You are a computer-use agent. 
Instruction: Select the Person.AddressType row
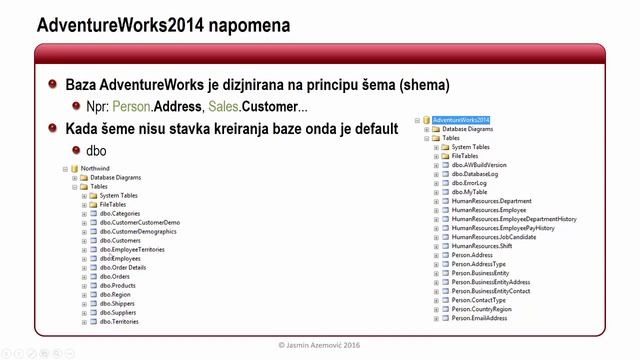tap(478, 264)
